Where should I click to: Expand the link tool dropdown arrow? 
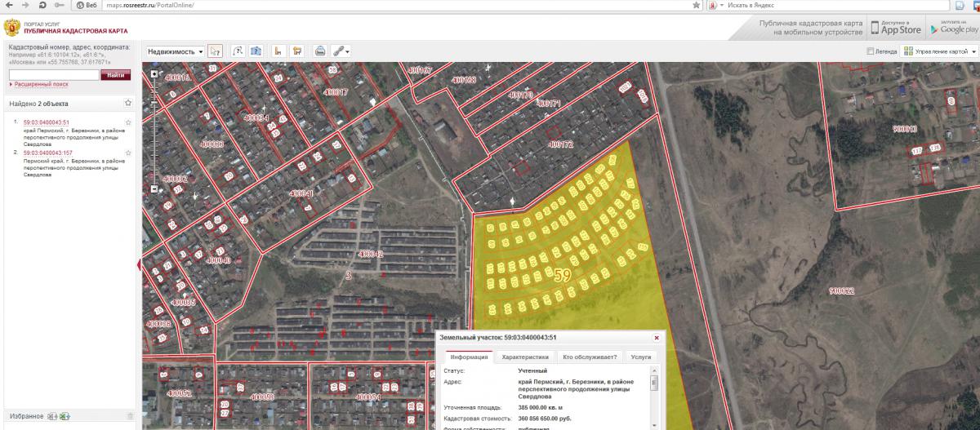[x=349, y=51]
